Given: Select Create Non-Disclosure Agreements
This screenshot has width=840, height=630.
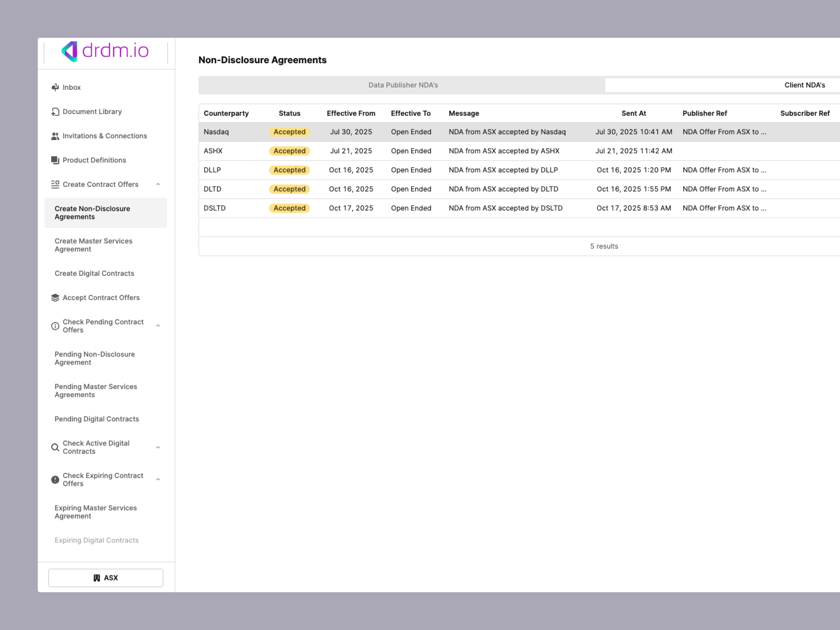Looking at the screenshot, I should (106, 213).
